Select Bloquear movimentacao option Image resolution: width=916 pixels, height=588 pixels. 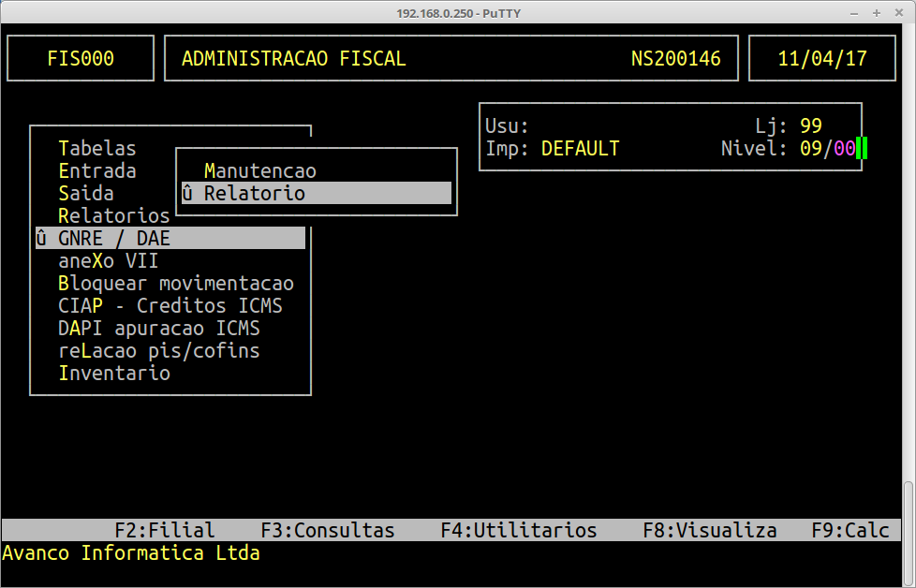pyautogui.click(x=175, y=284)
